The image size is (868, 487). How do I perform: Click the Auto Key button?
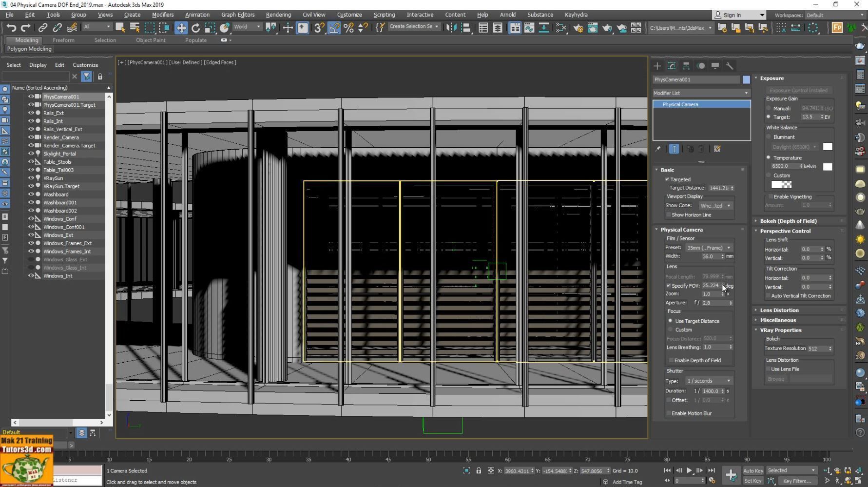coord(753,471)
